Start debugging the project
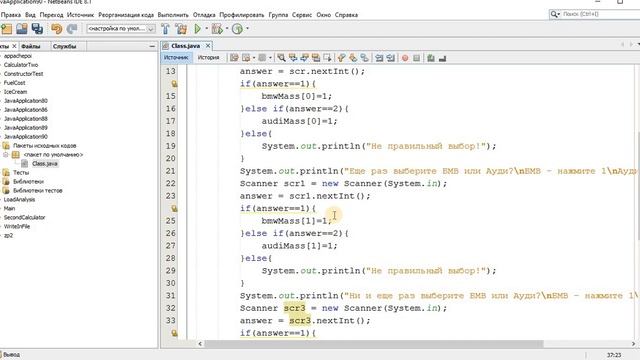Viewport: 640px width, 360px height. (217, 29)
